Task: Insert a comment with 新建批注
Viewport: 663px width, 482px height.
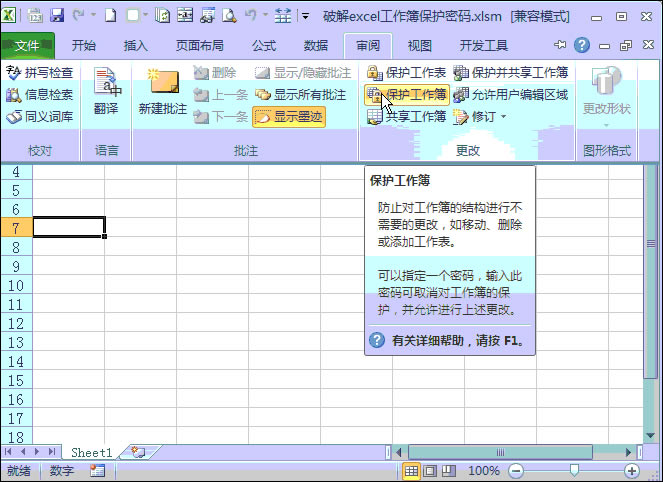Action: point(162,93)
